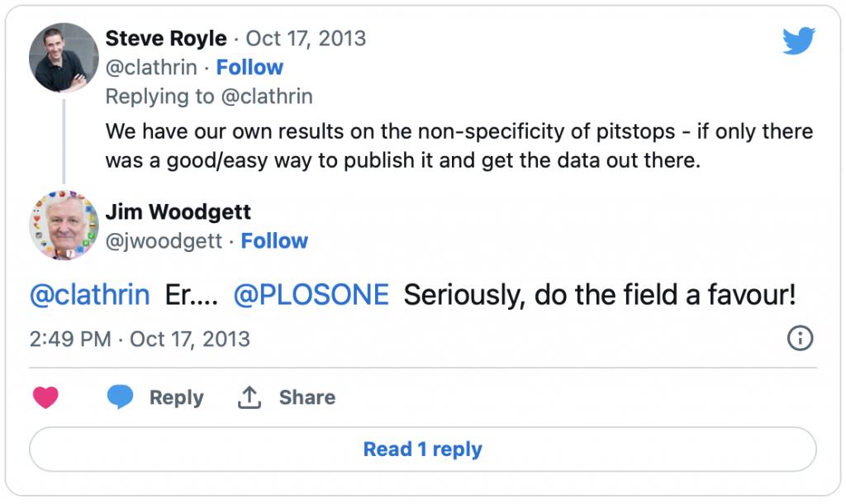Screen dimensions: 846x504
Task: Open Steve Royle's profile picture
Action: pyautogui.click(x=64, y=58)
